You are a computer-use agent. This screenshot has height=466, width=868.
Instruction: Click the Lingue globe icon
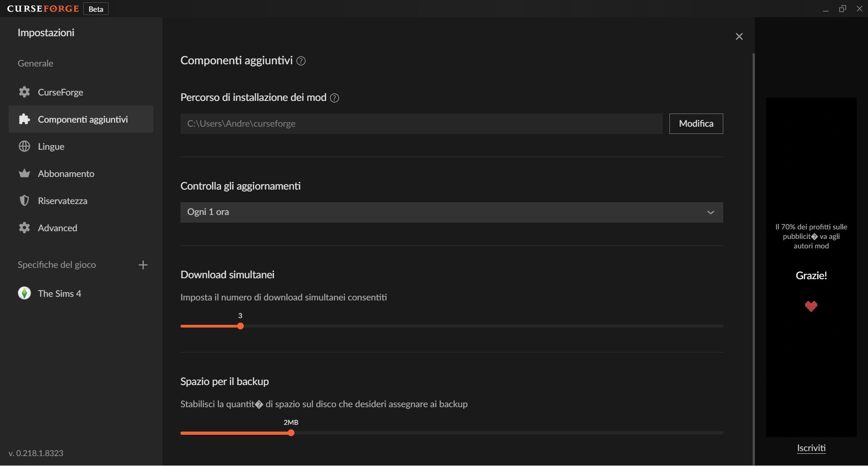[x=24, y=147]
